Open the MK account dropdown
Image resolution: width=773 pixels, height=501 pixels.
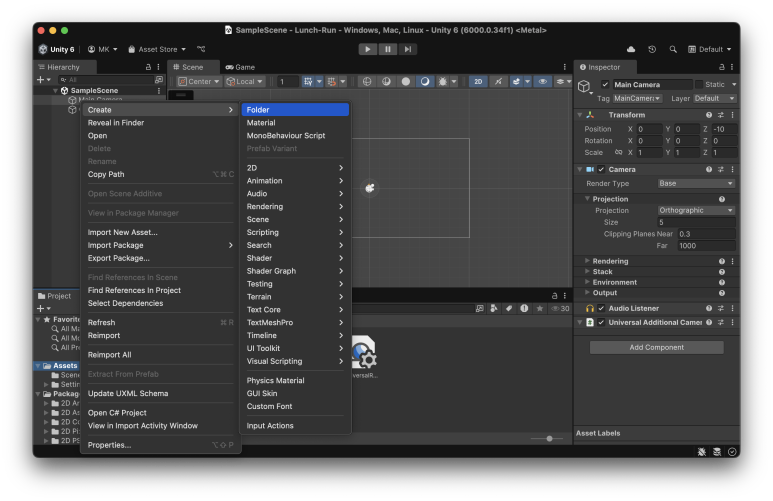point(103,49)
